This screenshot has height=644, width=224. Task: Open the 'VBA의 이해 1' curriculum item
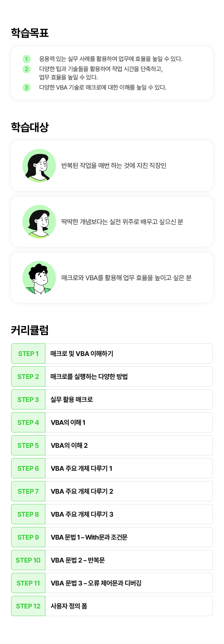[x=68, y=423]
